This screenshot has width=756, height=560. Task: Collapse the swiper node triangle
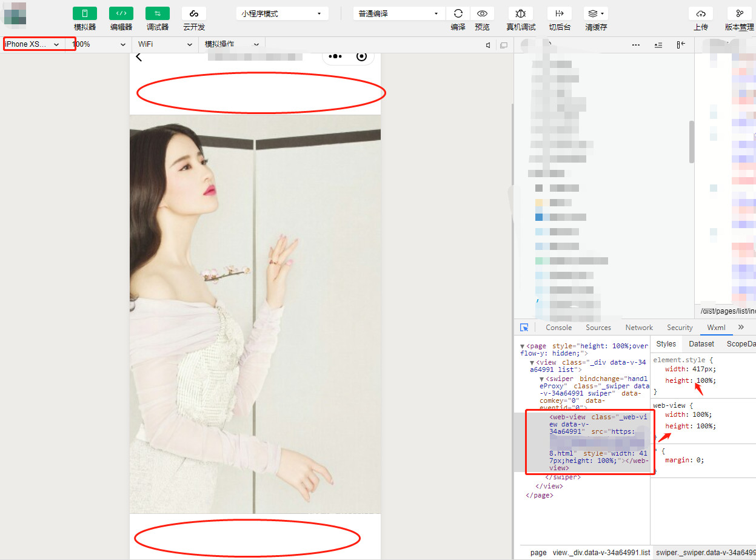tap(542, 379)
